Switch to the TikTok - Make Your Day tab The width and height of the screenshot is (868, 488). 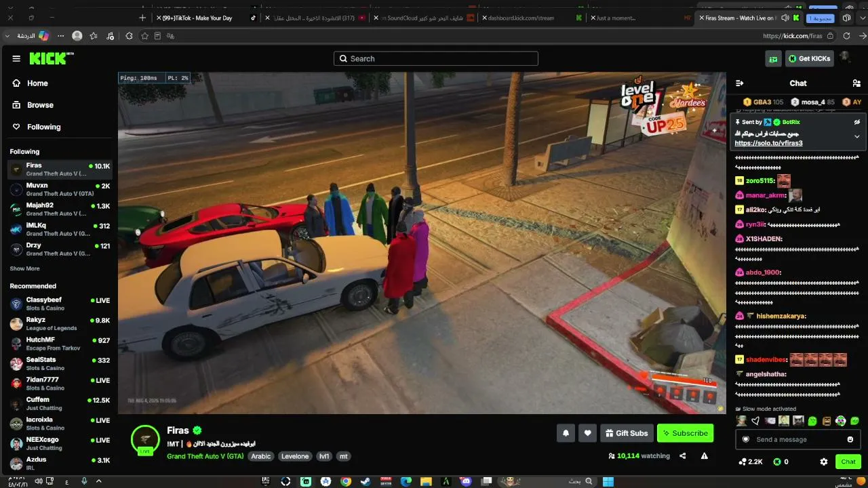(207, 18)
